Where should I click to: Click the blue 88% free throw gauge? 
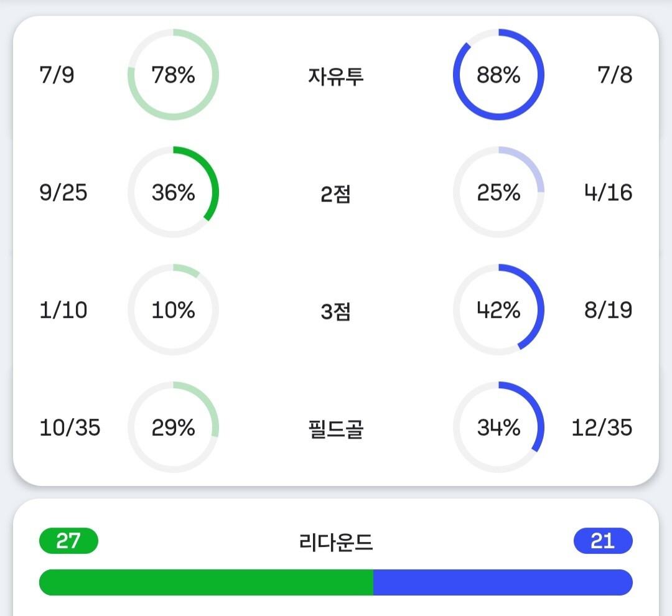point(498,75)
